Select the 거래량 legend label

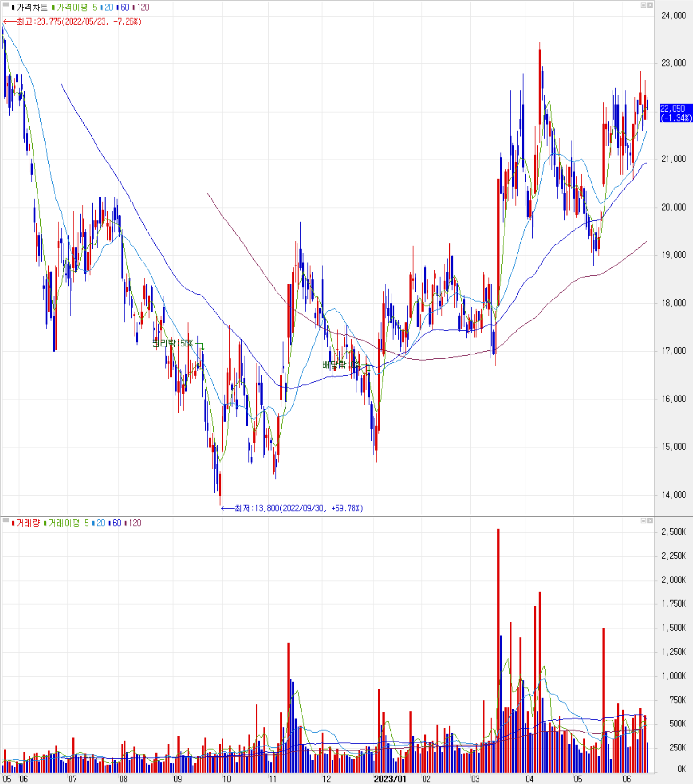coord(26,523)
